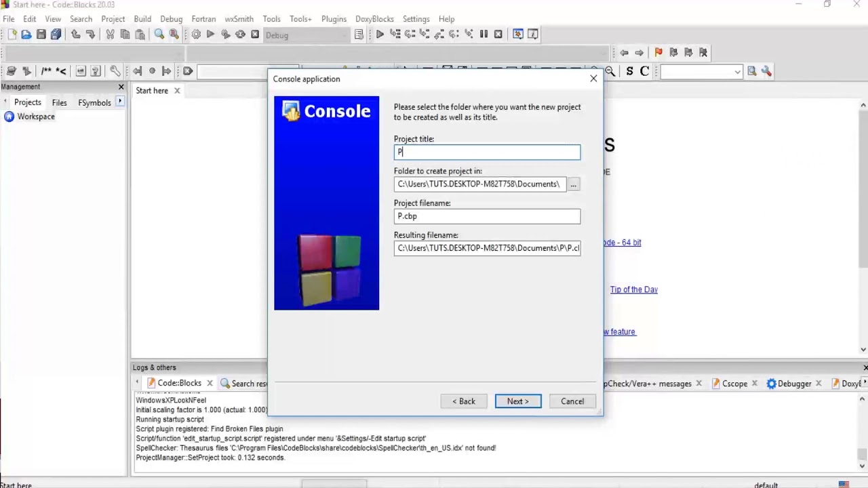
Task: Click the Debug/Continue play icon
Action: 380,35
